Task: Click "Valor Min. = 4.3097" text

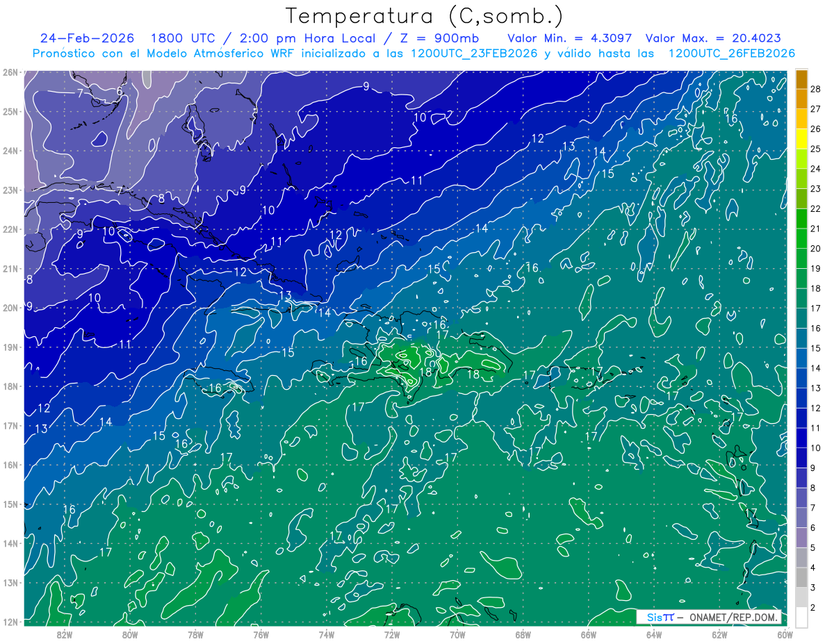Action: 570,38
